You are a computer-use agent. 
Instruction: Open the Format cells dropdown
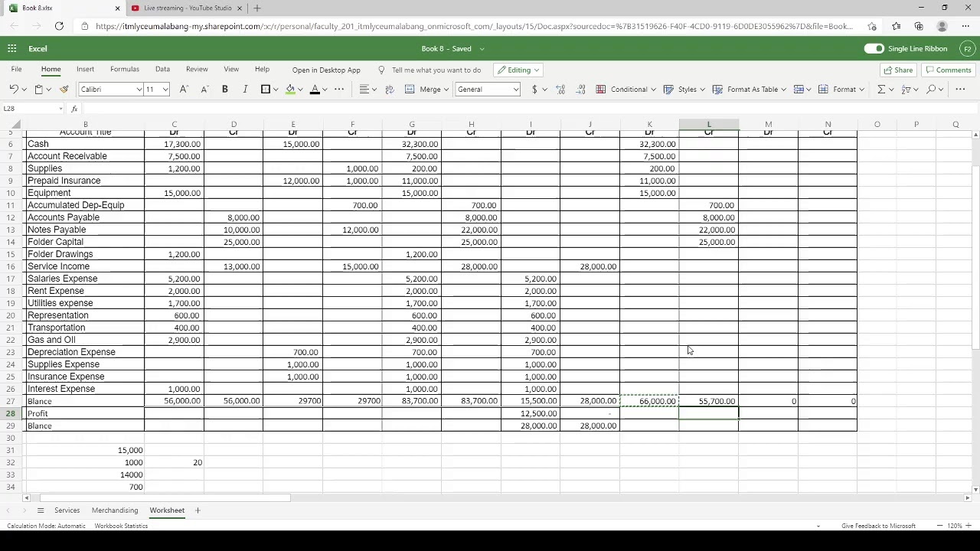coord(841,90)
